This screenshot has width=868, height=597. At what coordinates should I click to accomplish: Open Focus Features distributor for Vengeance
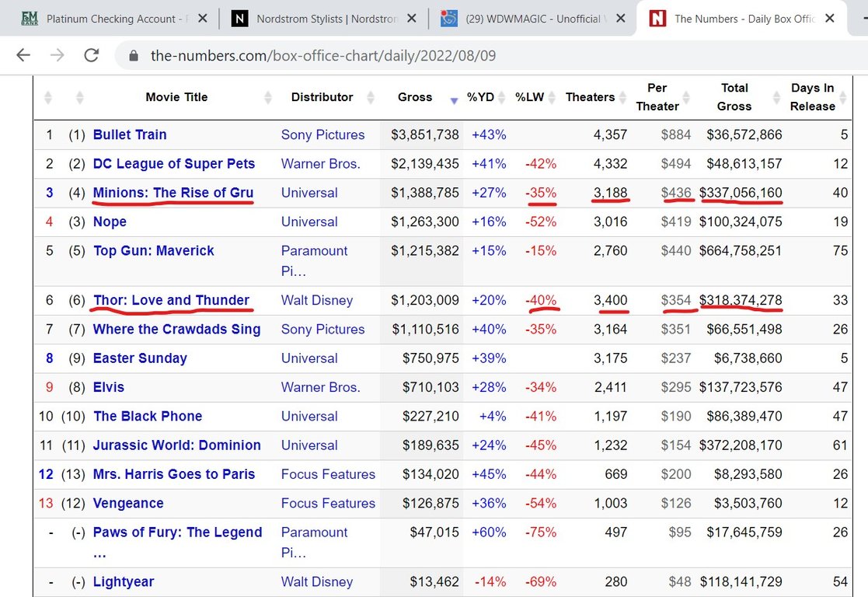coord(328,504)
